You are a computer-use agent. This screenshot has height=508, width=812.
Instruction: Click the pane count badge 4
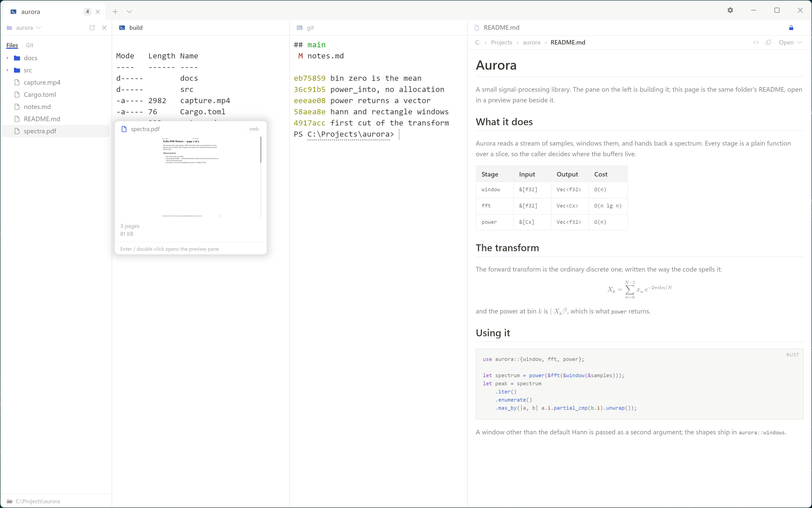[x=87, y=12]
